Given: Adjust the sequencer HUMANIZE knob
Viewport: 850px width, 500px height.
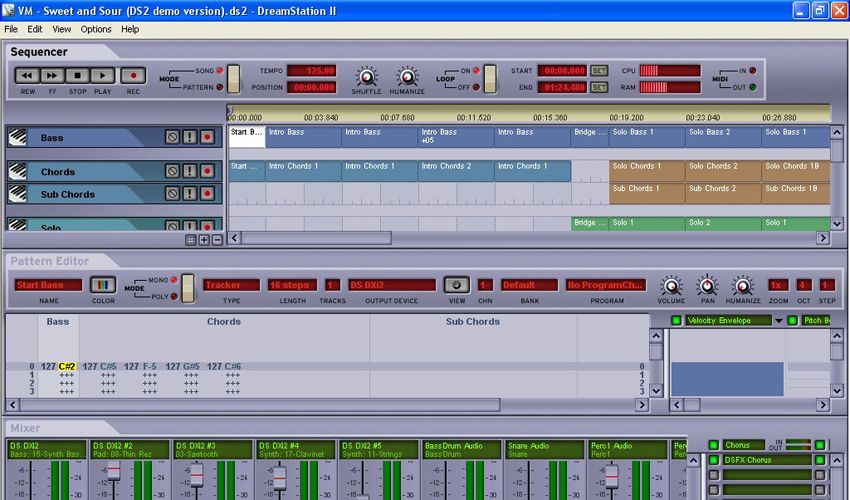Looking at the screenshot, I should point(407,76).
